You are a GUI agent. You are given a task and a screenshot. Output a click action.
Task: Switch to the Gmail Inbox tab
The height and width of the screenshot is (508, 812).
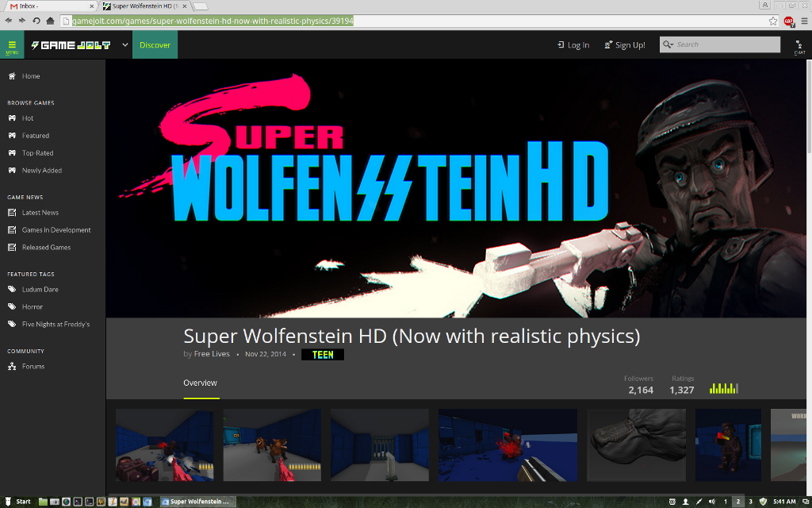(x=52, y=6)
